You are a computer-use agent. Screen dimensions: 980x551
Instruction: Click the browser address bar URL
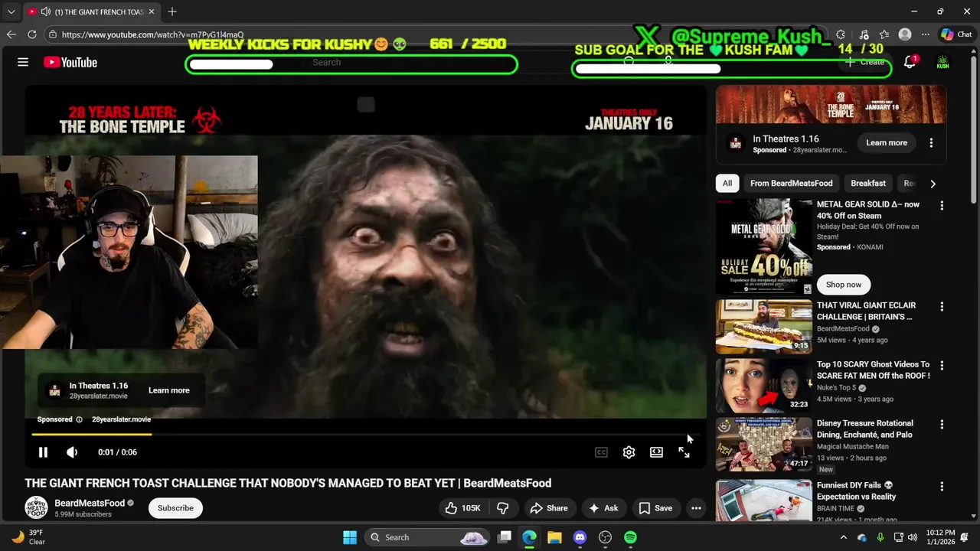click(152, 34)
